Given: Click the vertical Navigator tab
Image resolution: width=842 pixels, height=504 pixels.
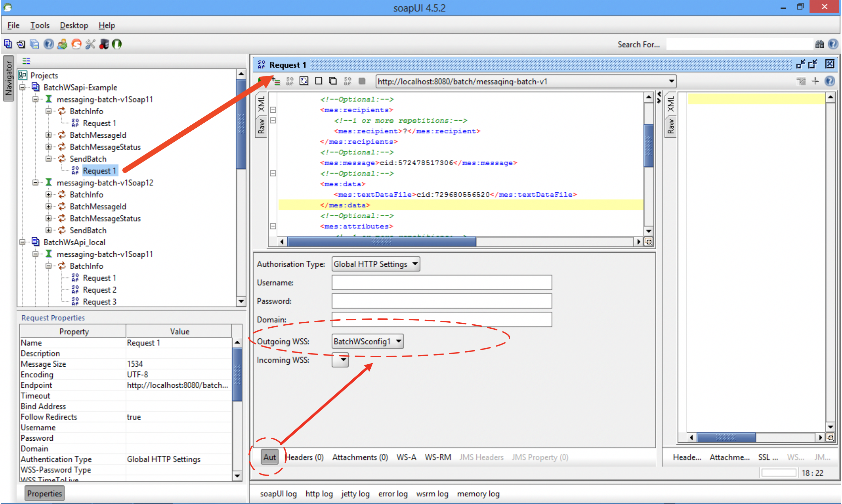Looking at the screenshot, I should point(8,78).
